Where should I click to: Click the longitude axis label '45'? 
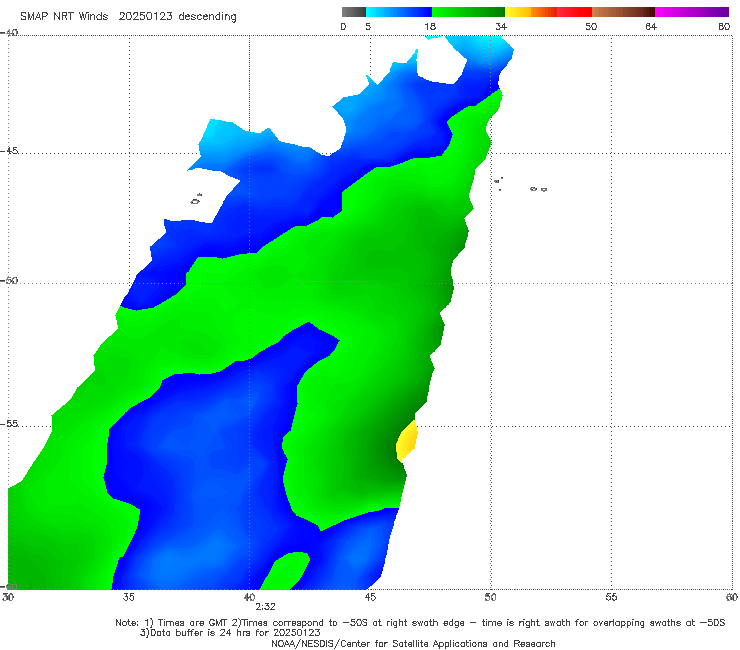370,597
